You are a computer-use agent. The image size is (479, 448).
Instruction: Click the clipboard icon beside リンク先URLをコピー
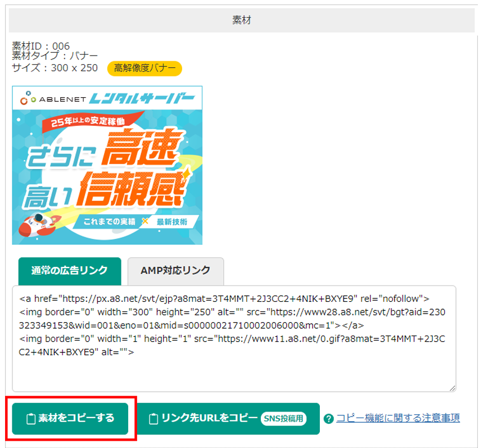point(153,419)
